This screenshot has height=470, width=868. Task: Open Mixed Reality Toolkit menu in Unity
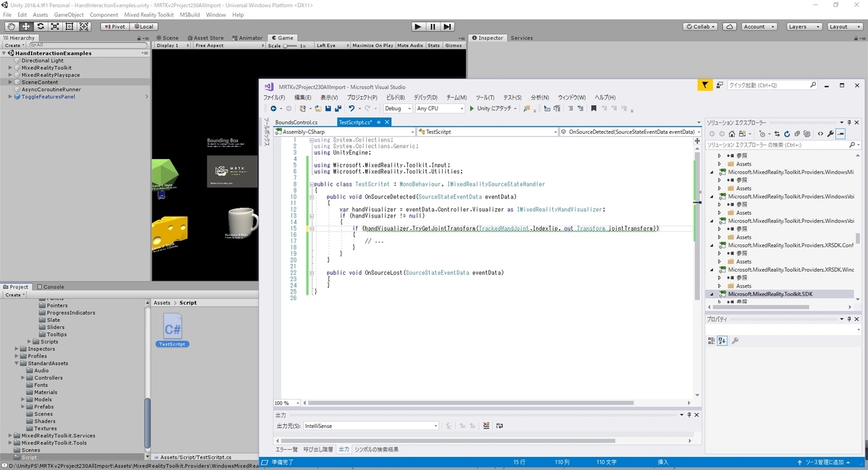pos(149,14)
